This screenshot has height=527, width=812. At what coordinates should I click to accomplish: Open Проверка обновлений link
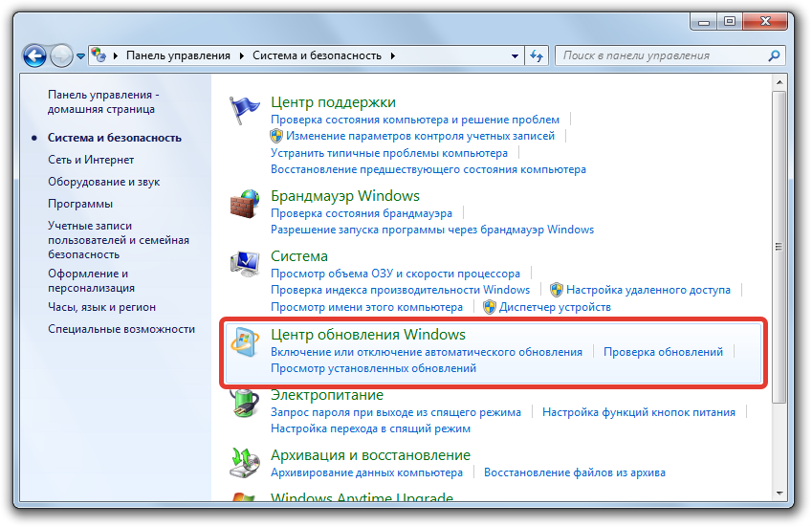pos(664,352)
